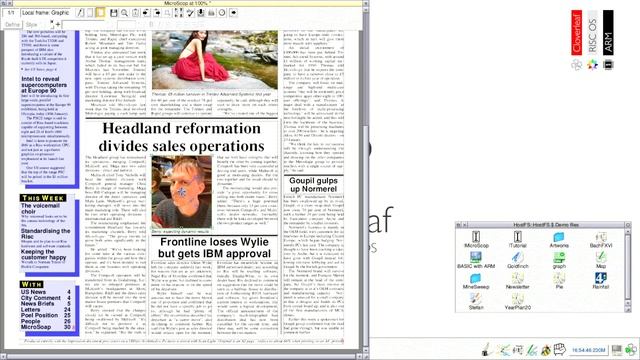Viewport: 640px width, 360px height.
Task: Click the 'Headland reformation divides sales operations' headline
Action: (182, 137)
